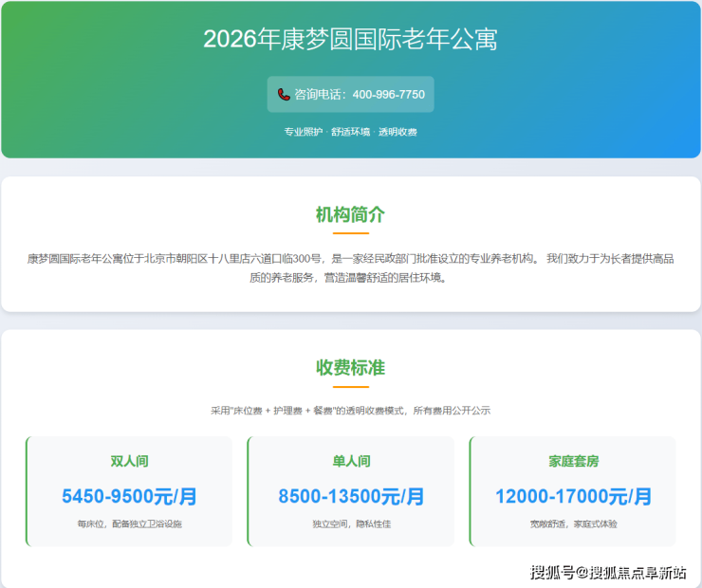This screenshot has height=588, width=702.
Task: Click the orange underline below 收费标准
Action: coord(350,386)
